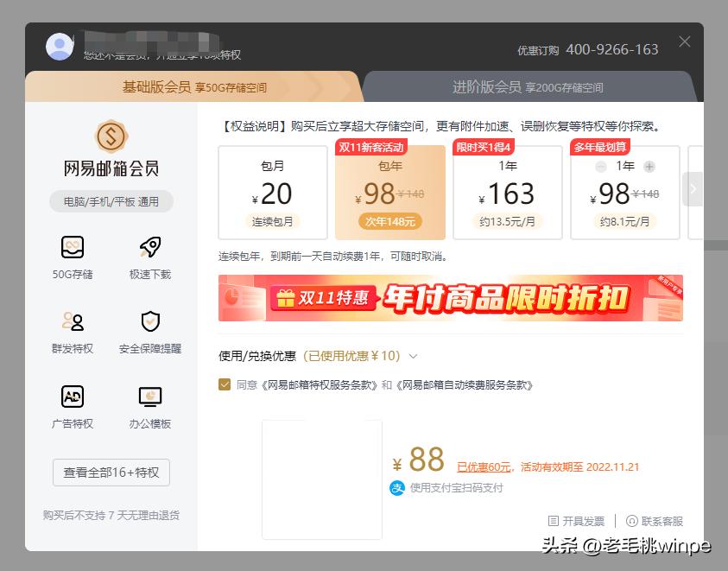Open the 群发特权 mass-send privilege icon

(x=73, y=322)
